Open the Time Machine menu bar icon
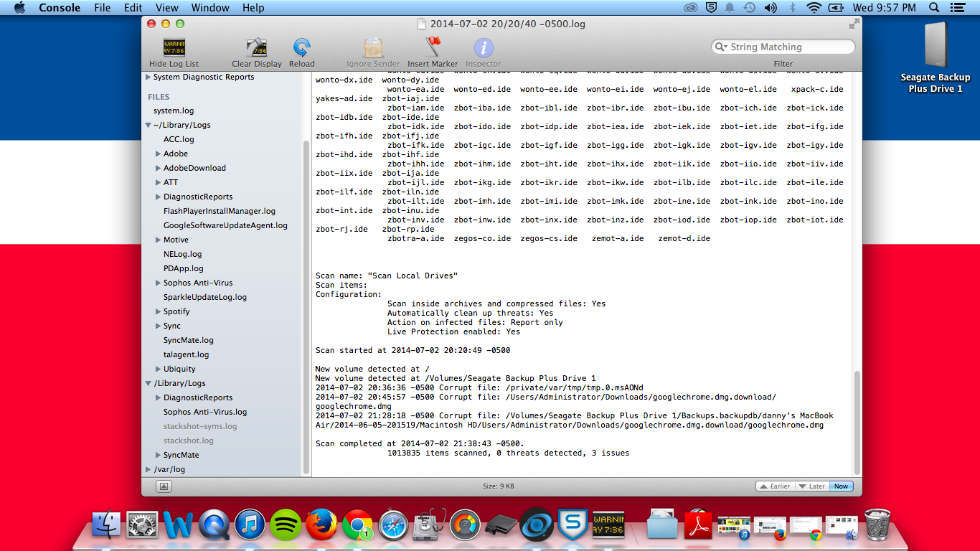This screenshot has height=551, width=980. pyautogui.click(x=750, y=8)
